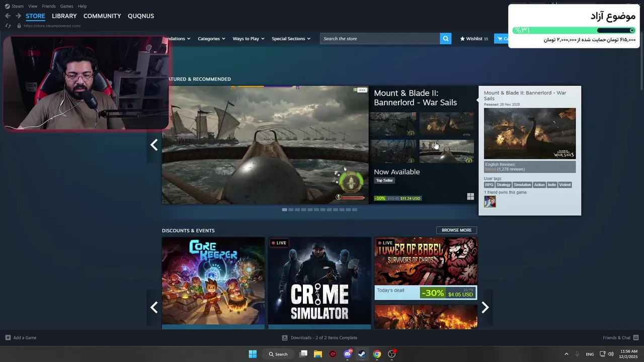Click the lock icon beside the URL

click(19, 26)
